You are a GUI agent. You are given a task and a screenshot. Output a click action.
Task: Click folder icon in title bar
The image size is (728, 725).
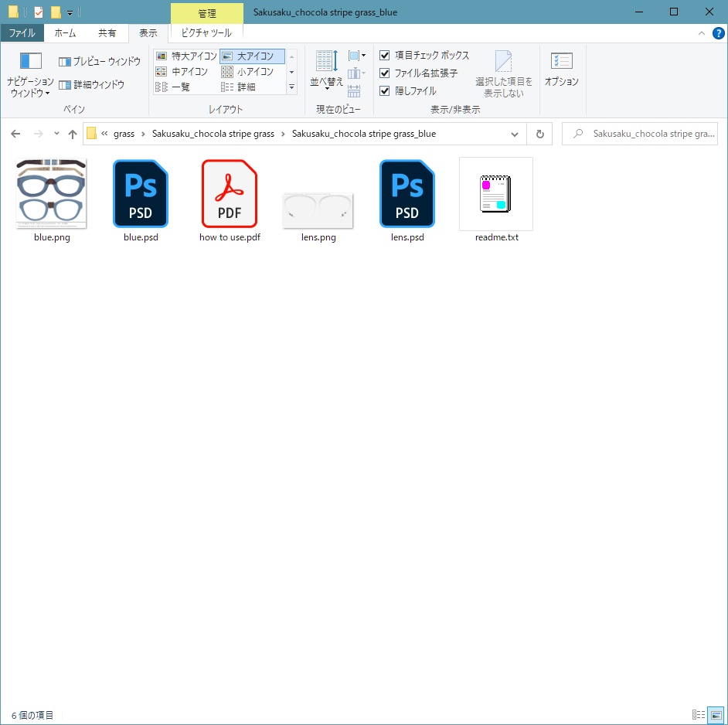pyautogui.click(x=13, y=12)
